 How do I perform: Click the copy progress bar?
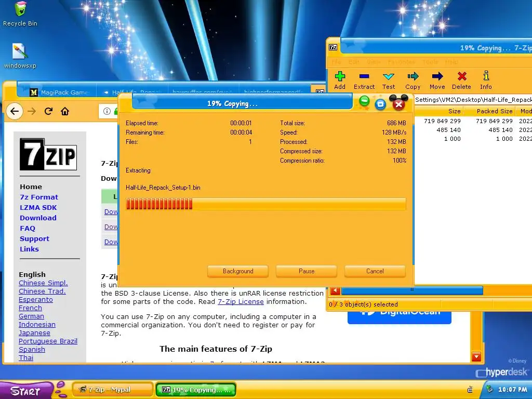[x=265, y=204]
